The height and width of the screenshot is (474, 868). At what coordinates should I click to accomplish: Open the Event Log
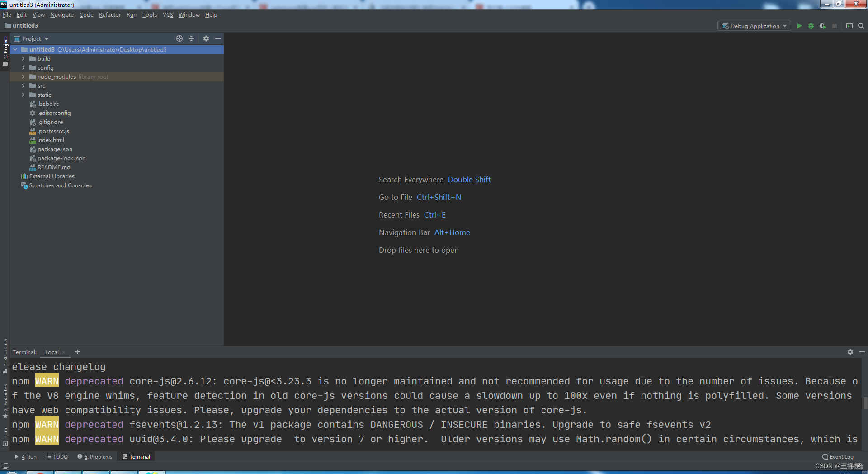(x=838, y=456)
